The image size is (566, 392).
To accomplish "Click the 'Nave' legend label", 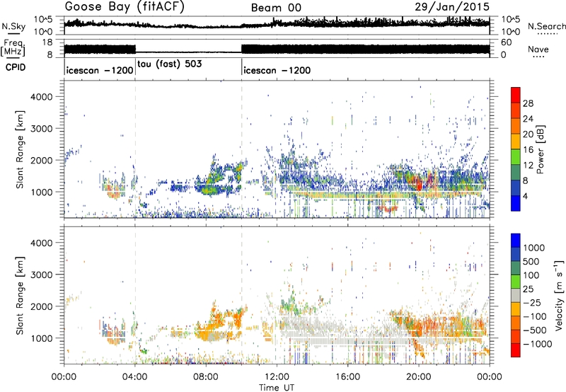I will pyautogui.click(x=538, y=49).
